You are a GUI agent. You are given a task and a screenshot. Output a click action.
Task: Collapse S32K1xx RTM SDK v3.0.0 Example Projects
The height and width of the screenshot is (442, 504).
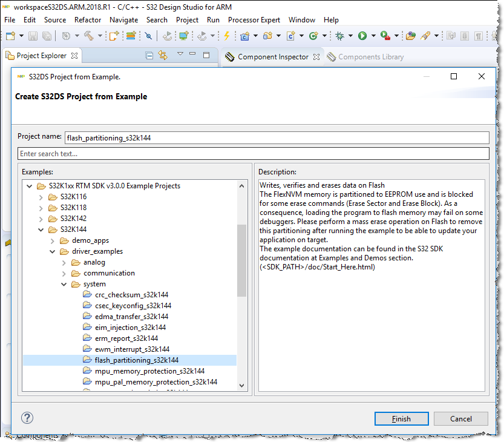click(29, 186)
